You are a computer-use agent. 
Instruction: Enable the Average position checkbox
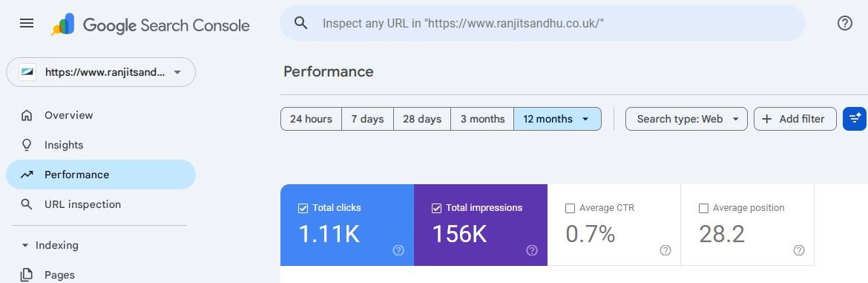pos(703,208)
